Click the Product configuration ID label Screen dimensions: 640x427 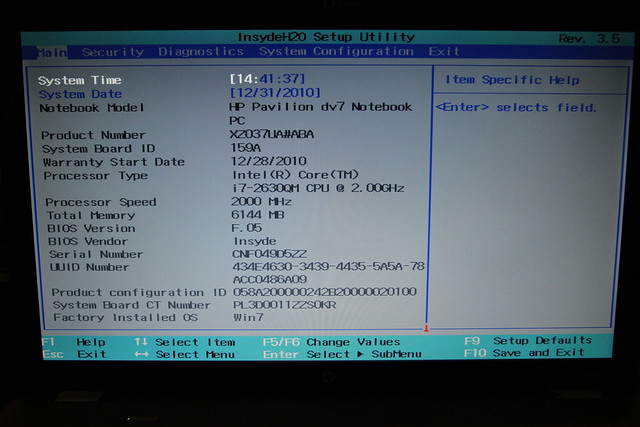click(x=139, y=293)
